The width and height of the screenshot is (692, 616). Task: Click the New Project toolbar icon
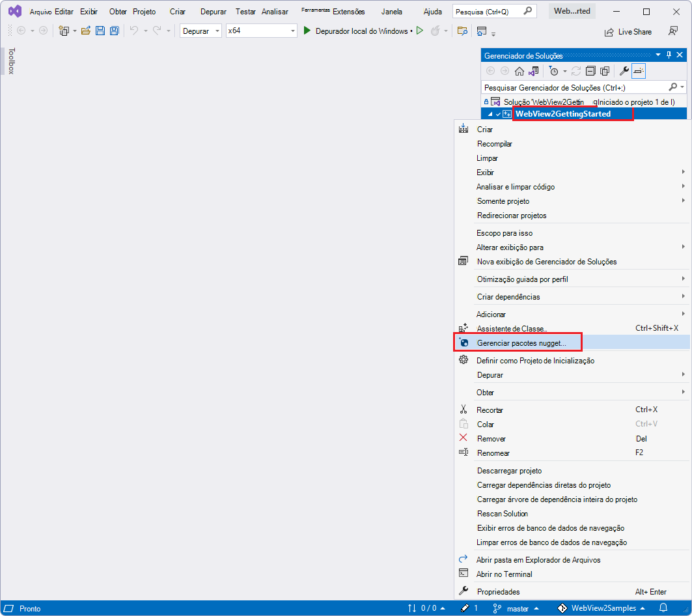(x=64, y=31)
